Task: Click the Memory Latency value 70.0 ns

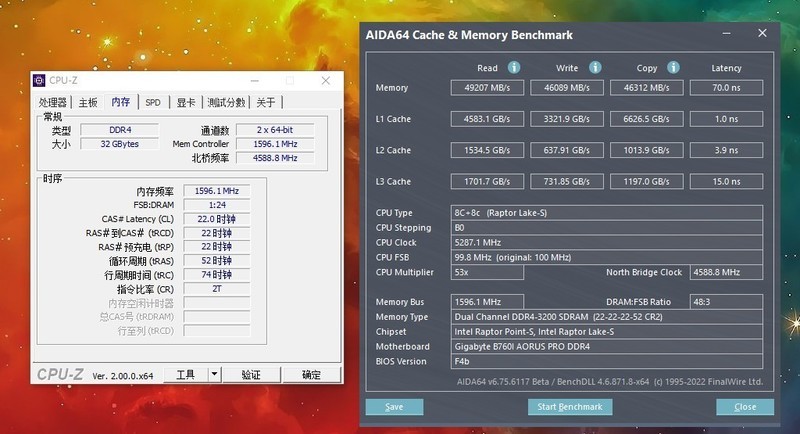Action: pos(727,88)
